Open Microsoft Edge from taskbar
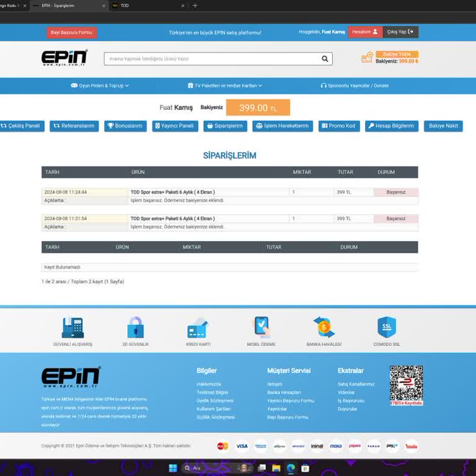Image resolution: width=476 pixels, height=476 pixels. pos(291,468)
